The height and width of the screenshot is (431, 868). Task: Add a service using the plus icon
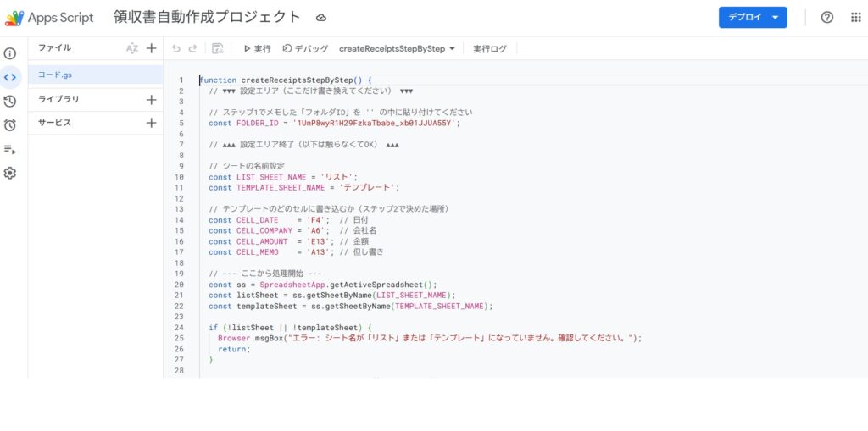pos(151,123)
